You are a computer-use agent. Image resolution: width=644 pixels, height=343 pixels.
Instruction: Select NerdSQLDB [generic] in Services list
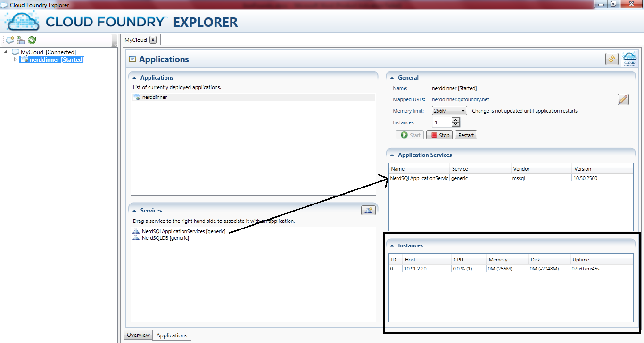point(165,238)
